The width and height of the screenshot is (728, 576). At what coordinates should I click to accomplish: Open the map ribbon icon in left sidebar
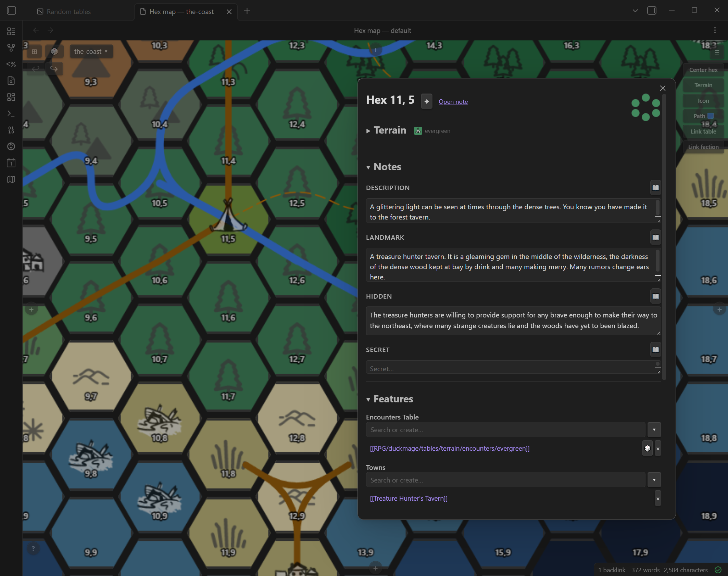pos(11,179)
